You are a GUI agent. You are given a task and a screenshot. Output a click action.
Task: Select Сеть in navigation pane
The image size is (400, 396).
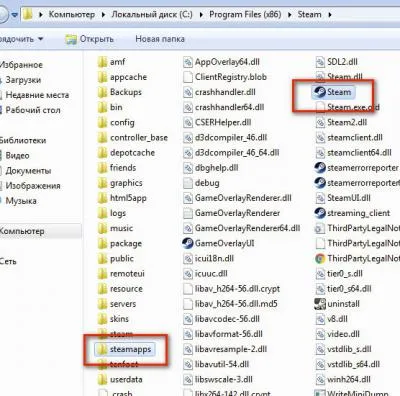point(8,261)
